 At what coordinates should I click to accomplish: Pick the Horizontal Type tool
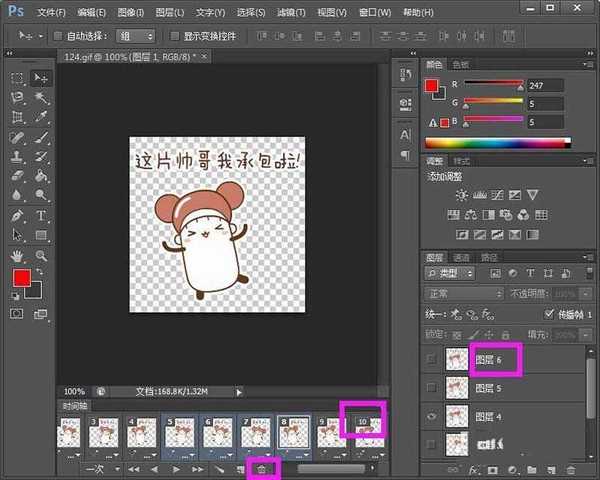[x=41, y=215]
